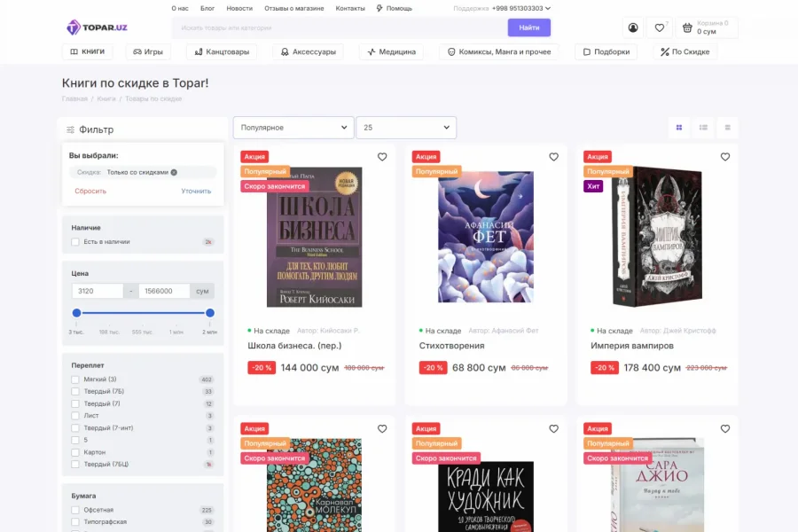Click the Канцтовары category icon
The image size is (798, 532).
click(x=199, y=51)
